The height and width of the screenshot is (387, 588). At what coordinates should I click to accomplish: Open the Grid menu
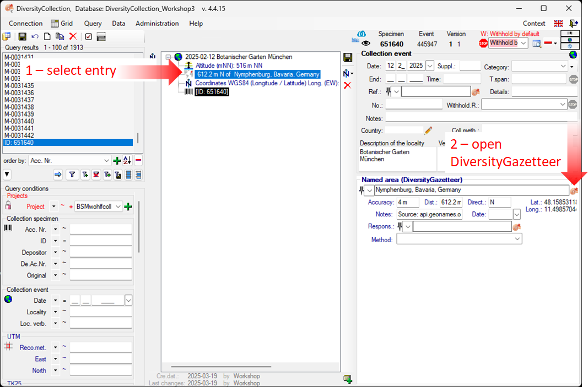tap(62, 23)
